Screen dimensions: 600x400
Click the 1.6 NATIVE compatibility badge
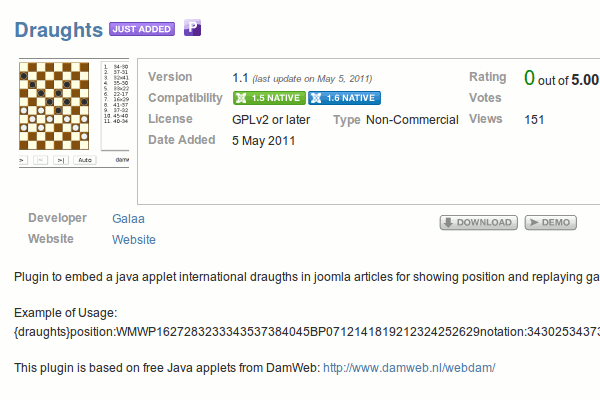pyautogui.click(x=343, y=98)
